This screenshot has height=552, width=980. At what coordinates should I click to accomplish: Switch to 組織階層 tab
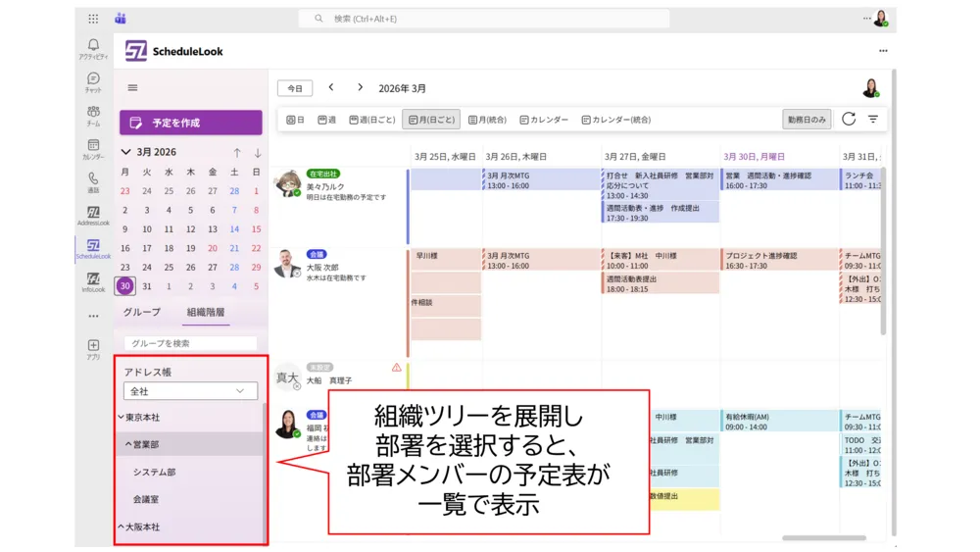coord(206,312)
